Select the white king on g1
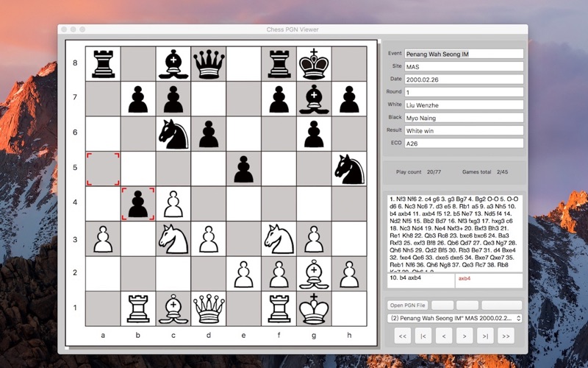Screen dimensions: 588x368 314,309
